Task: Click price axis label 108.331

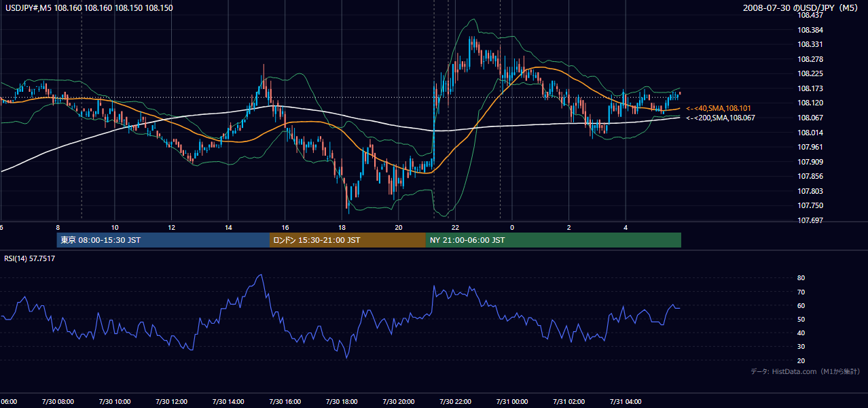Action: pyautogui.click(x=811, y=45)
